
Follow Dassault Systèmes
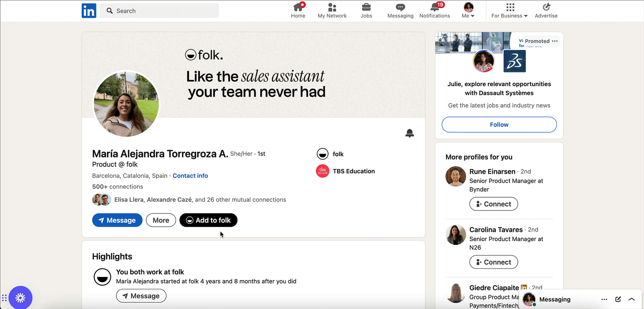click(x=499, y=125)
